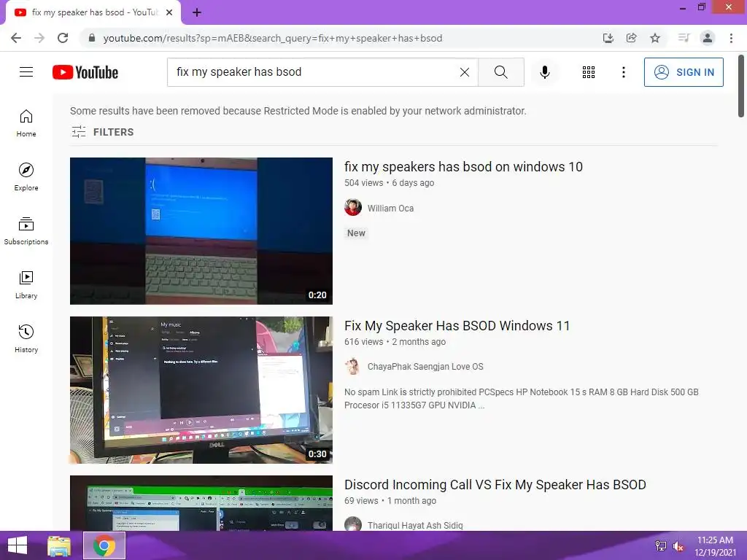The image size is (747, 560).
Task: Bookmark this page with the star
Action: (x=655, y=38)
